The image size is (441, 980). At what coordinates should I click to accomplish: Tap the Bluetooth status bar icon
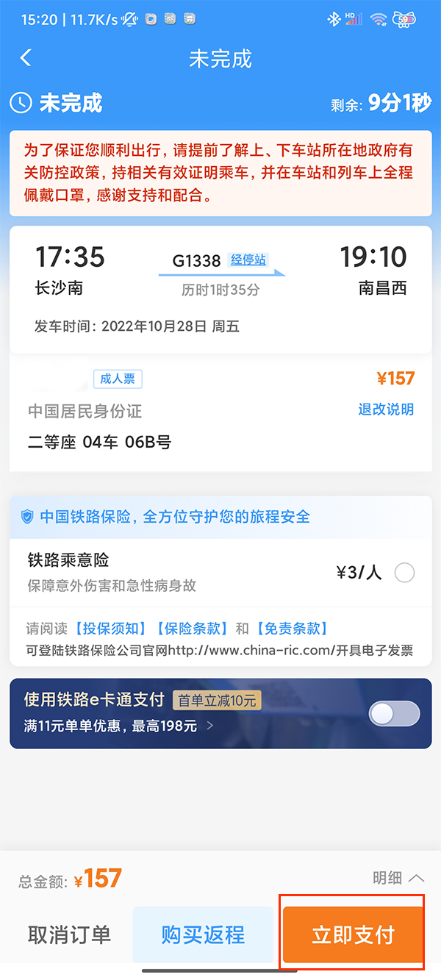click(334, 19)
